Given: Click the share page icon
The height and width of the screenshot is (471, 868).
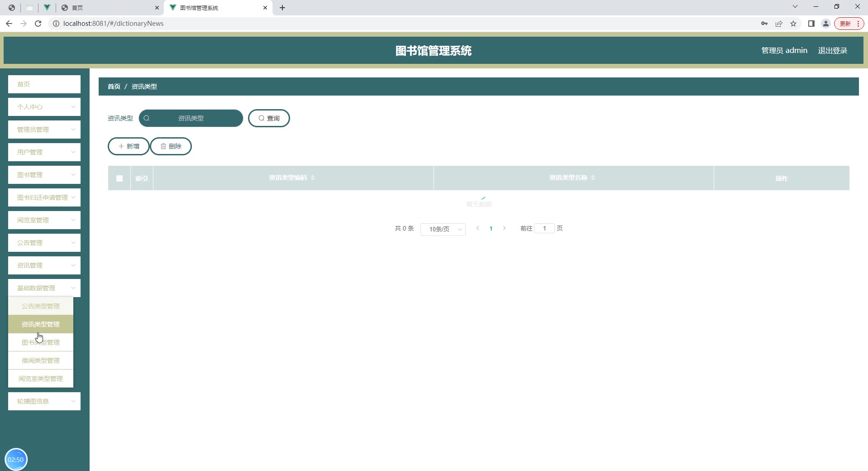Looking at the screenshot, I should (779, 24).
